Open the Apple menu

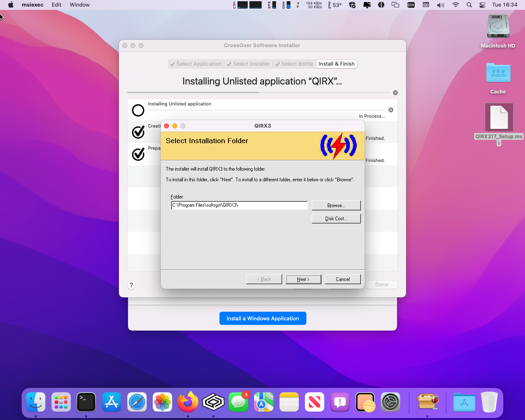pyautogui.click(x=11, y=5)
